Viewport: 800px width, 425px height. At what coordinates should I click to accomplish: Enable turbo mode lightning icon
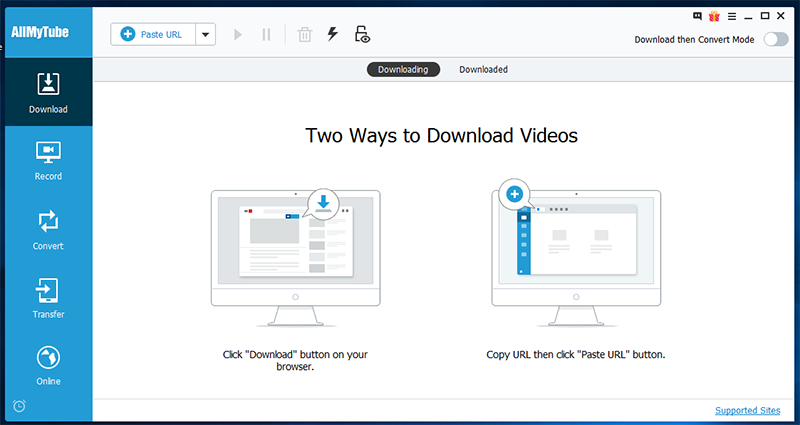pyautogui.click(x=333, y=34)
